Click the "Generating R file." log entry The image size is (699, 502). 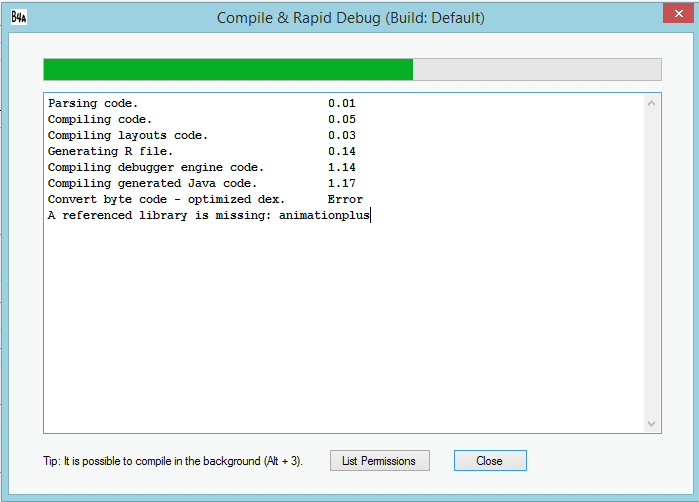coord(110,151)
